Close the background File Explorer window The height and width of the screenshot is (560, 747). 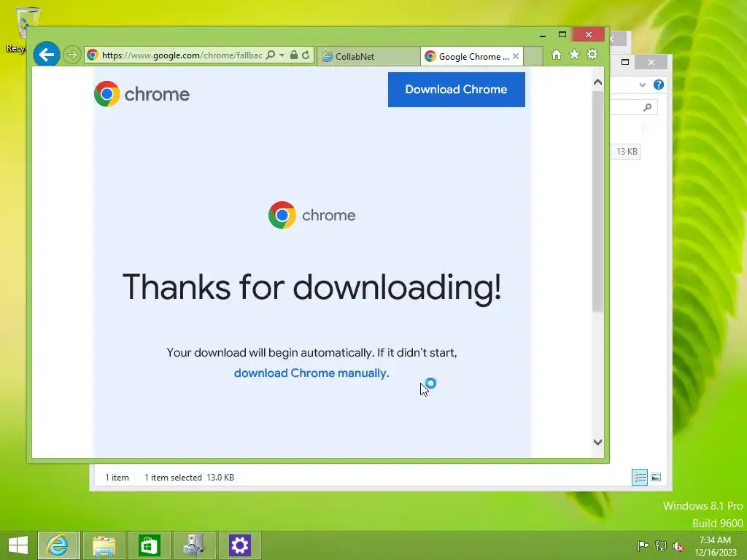point(651,63)
